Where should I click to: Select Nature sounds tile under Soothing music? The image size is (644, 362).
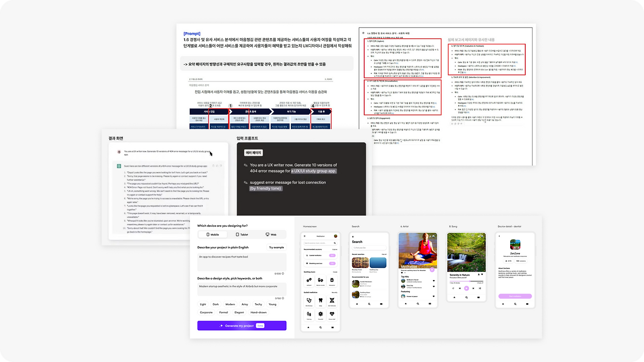[x=320, y=281]
